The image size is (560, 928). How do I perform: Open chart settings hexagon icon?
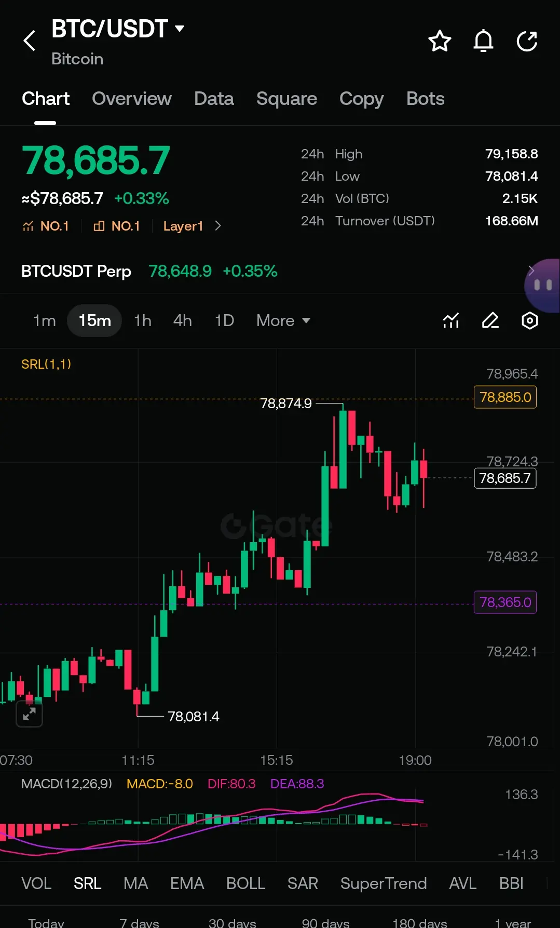(529, 320)
